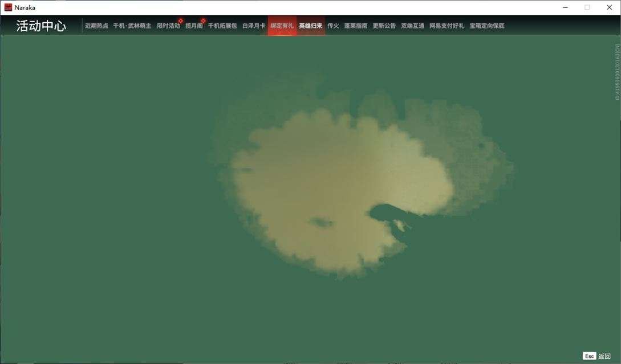Click the Esc 返回 back button

point(597,356)
